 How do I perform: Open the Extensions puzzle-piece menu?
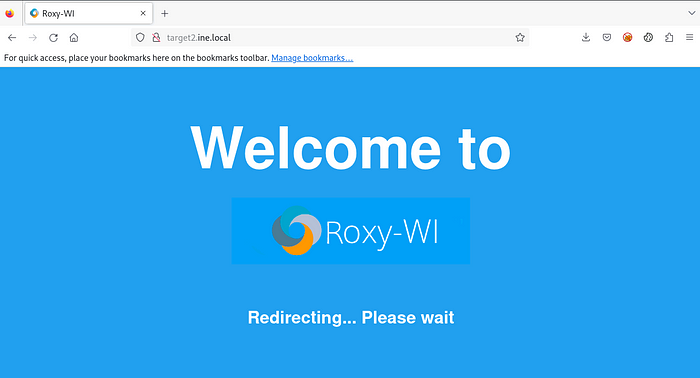669,37
